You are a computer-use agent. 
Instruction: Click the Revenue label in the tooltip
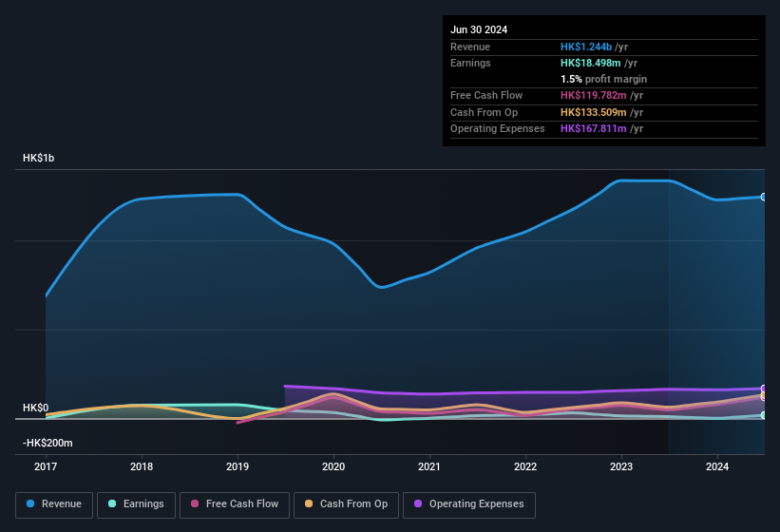pyautogui.click(x=470, y=47)
